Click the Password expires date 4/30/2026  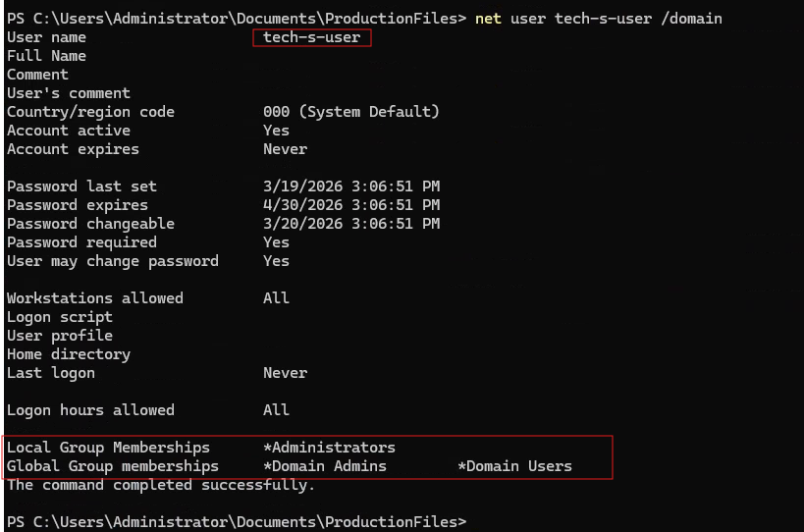click(351, 205)
